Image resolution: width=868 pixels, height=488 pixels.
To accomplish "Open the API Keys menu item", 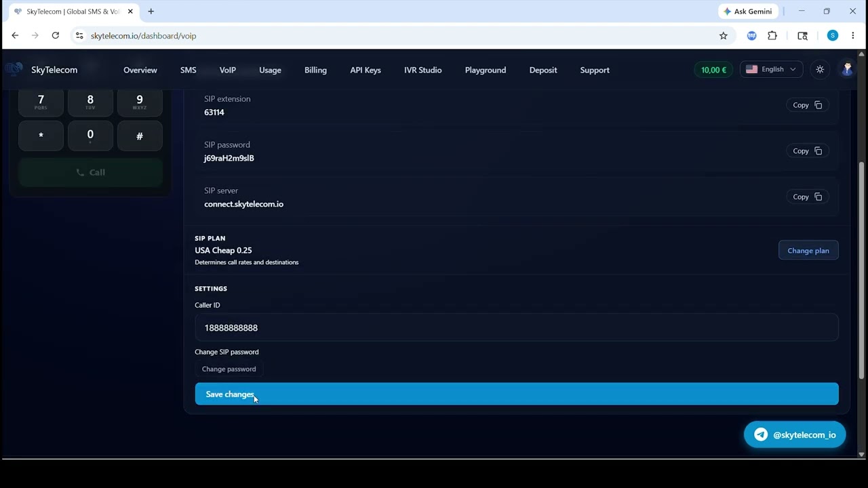I will (x=366, y=70).
